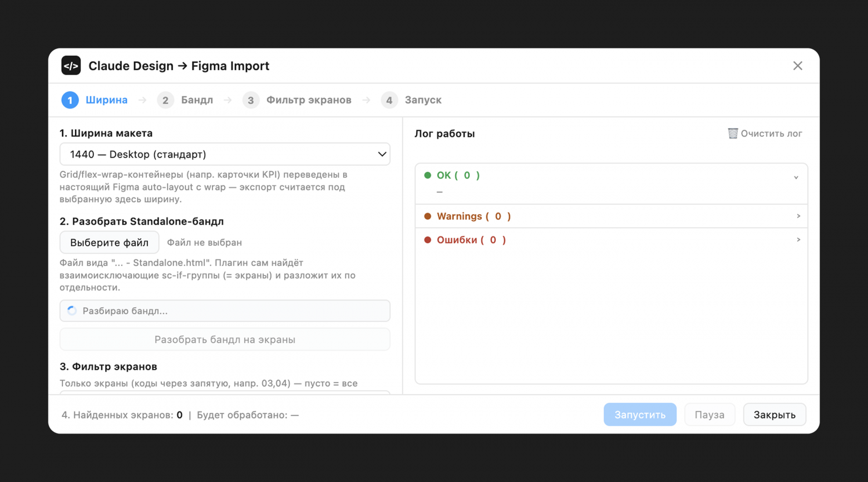
Task: Click the step 4 number circle
Action: pyautogui.click(x=389, y=100)
